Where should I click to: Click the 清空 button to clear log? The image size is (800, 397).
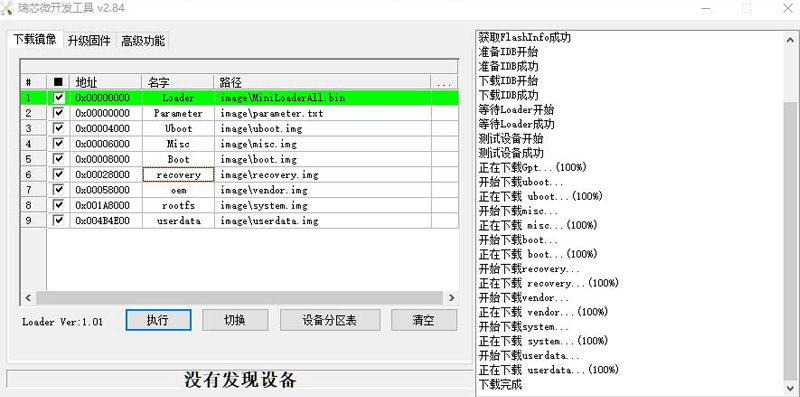pyautogui.click(x=423, y=320)
